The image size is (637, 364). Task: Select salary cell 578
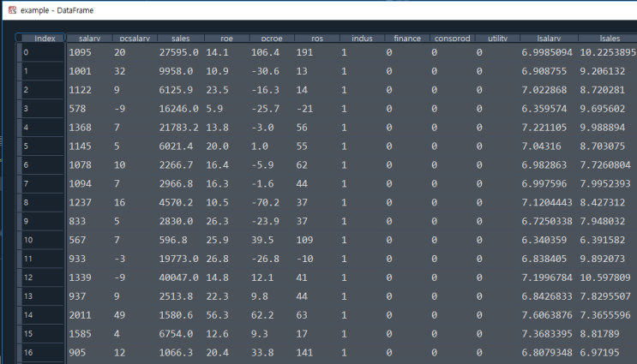[x=77, y=109]
